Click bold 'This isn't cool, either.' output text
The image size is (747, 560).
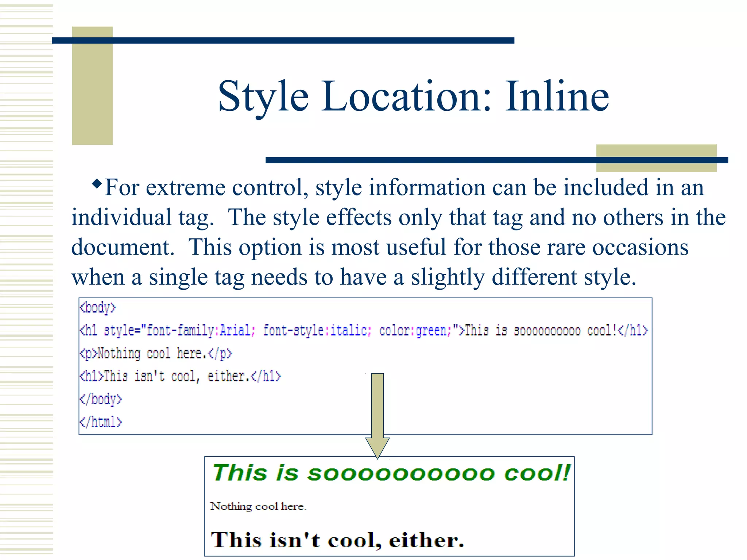coord(337,540)
